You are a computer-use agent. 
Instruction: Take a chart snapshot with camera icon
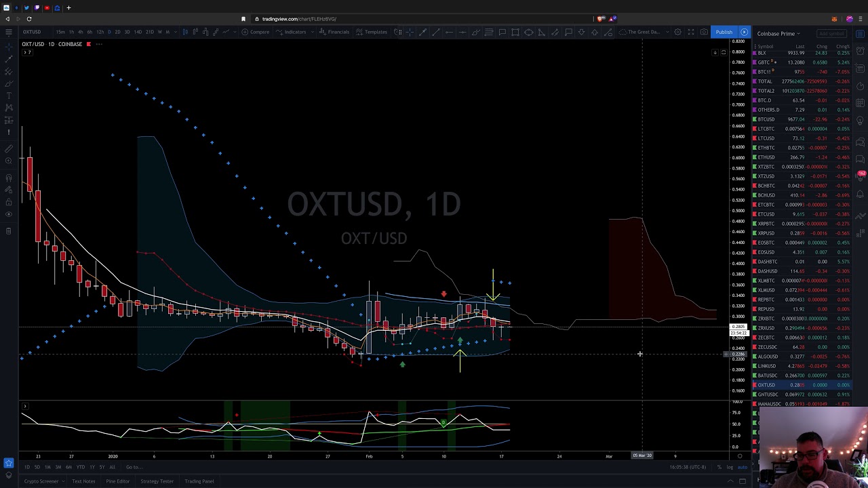pyautogui.click(x=704, y=32)
